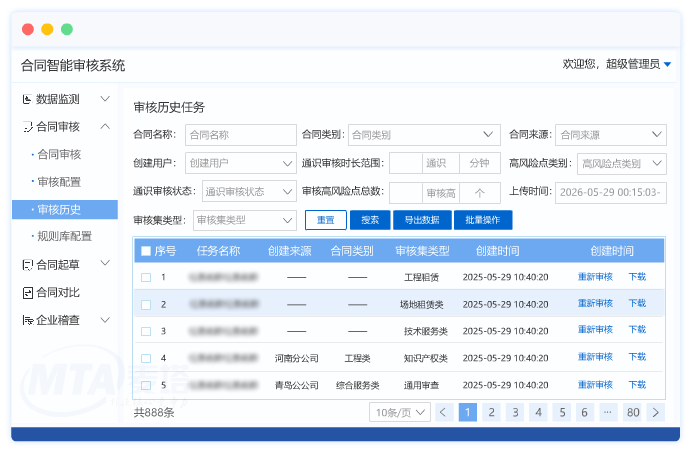Check the checkbox for row 3

pos(146,331)
